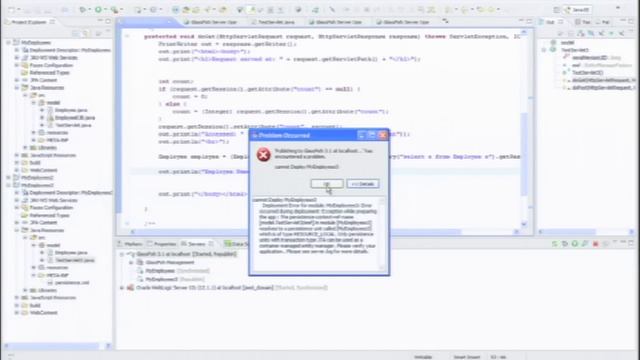The width and height of the screenshot is (640, 360).
Task: Open the Task List tab
Action: [583, 22]
